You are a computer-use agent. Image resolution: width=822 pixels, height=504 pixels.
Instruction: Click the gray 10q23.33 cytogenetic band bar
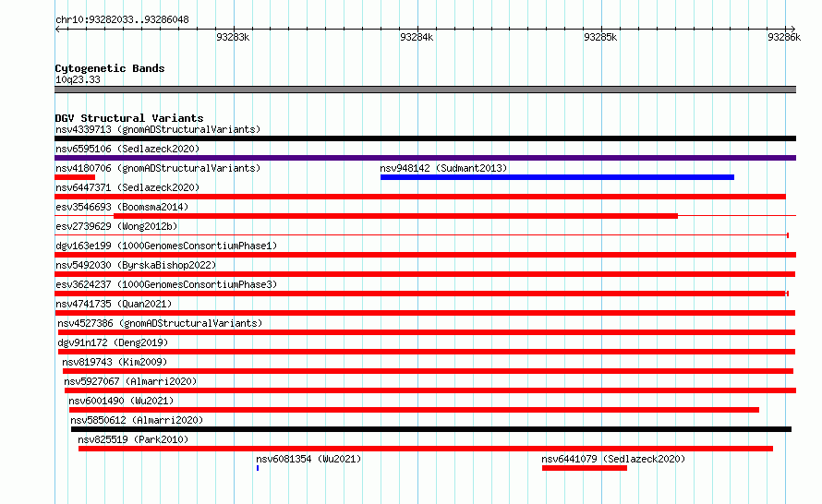(425, 90)
